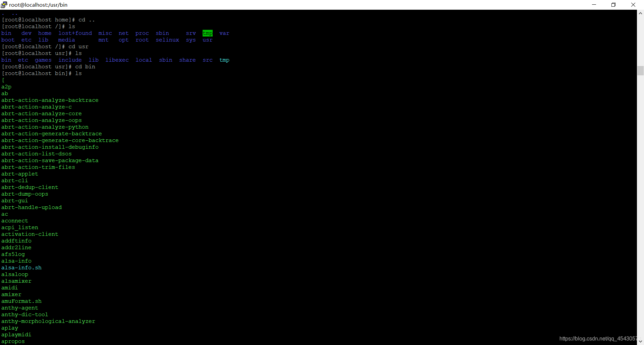Click the libexec directory in usr listing

tap(117, 60)
